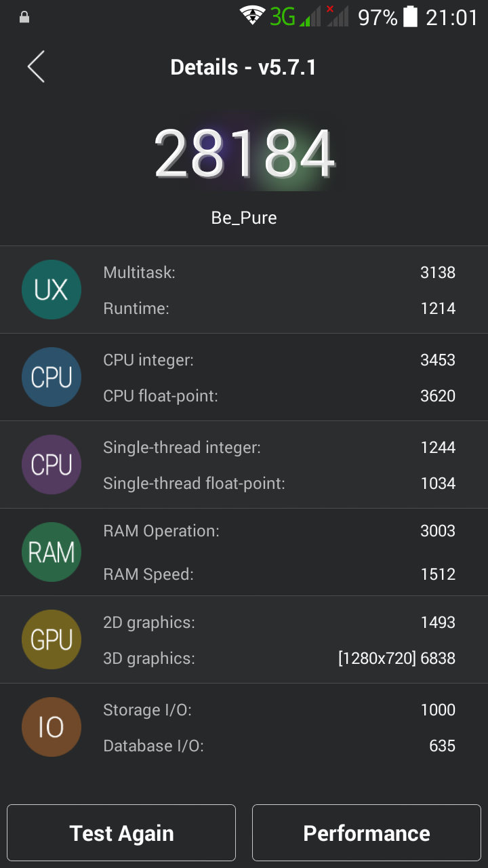
Task: Tap the teal UX category icon
Action: (x=52, y=290)
